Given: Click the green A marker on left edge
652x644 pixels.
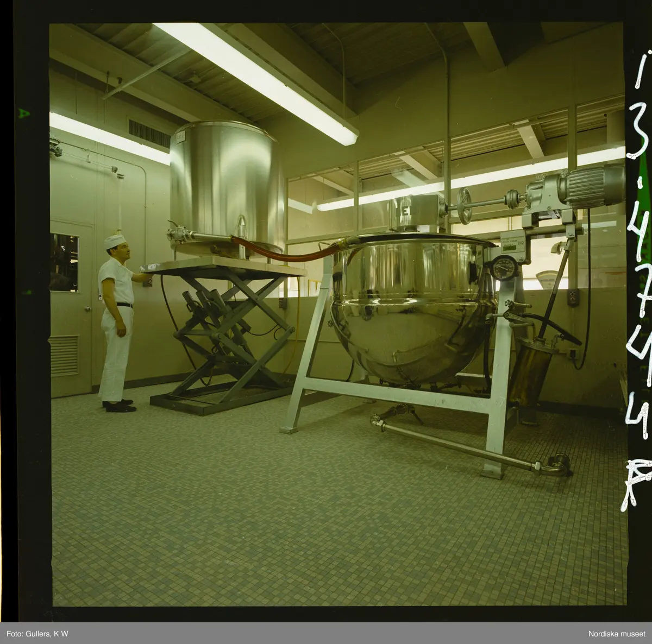Looking at the screenshot, I should tap(23, 113).
